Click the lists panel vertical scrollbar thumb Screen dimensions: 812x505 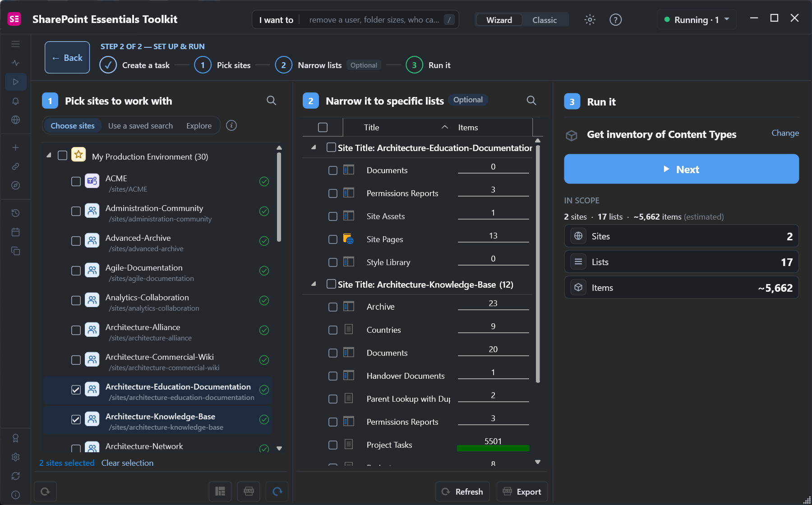click(537, 264)
